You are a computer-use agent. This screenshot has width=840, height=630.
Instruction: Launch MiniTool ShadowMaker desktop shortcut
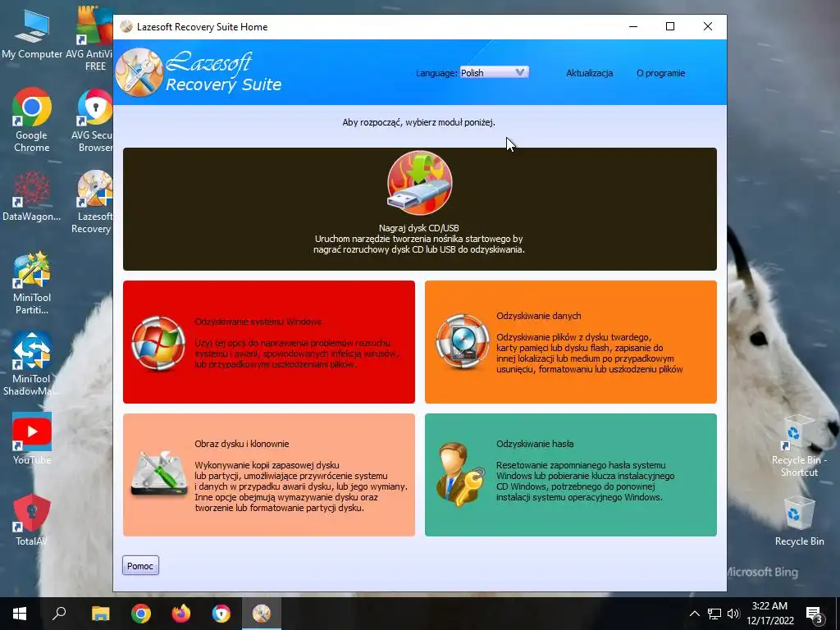point(30,364)
